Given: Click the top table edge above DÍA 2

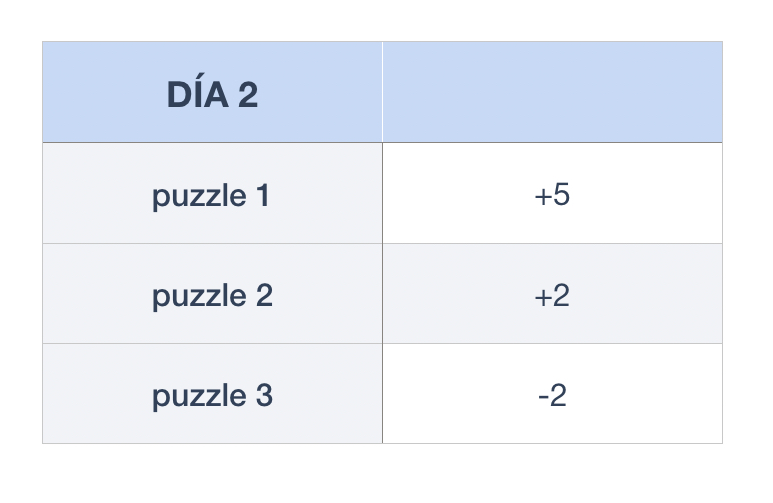Looking at the screenshot, I should (x=212, y=42).
